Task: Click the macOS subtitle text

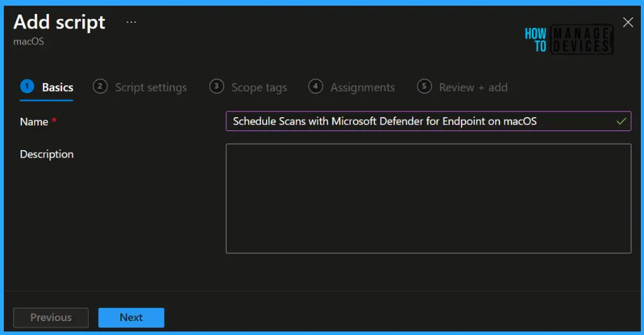Action: pos(28,41)
